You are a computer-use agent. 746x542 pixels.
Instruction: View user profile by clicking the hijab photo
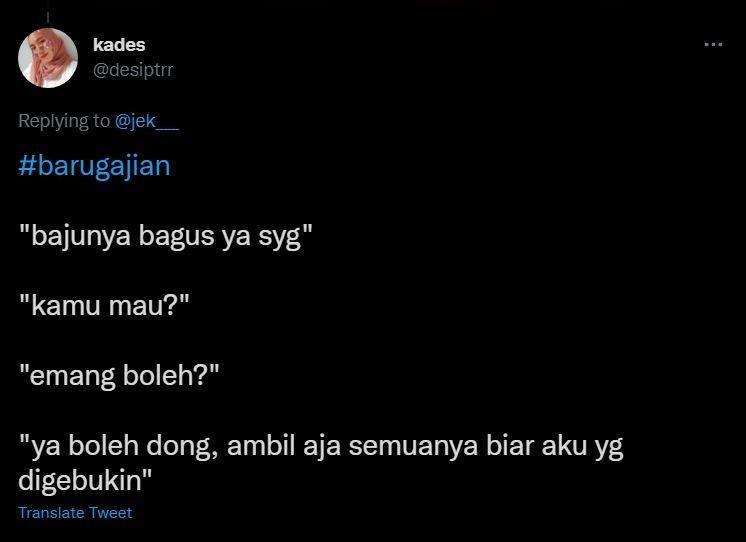click(48, 58)
